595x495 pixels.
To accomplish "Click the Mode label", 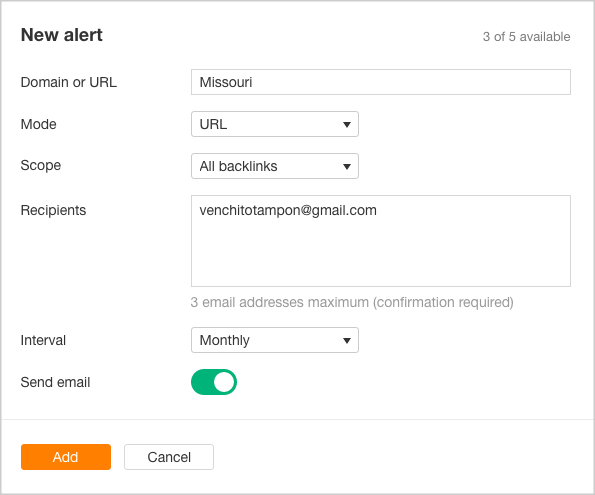I will tap(38, 124).
